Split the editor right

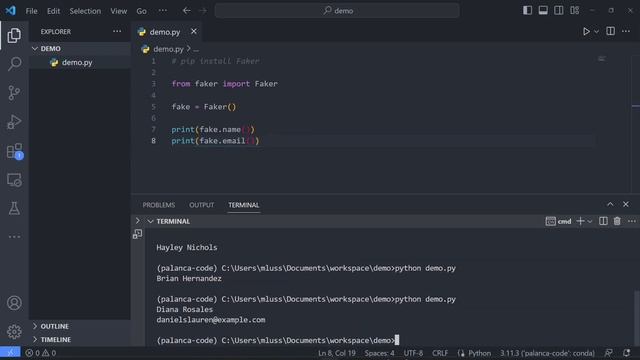tap(610, 31)
